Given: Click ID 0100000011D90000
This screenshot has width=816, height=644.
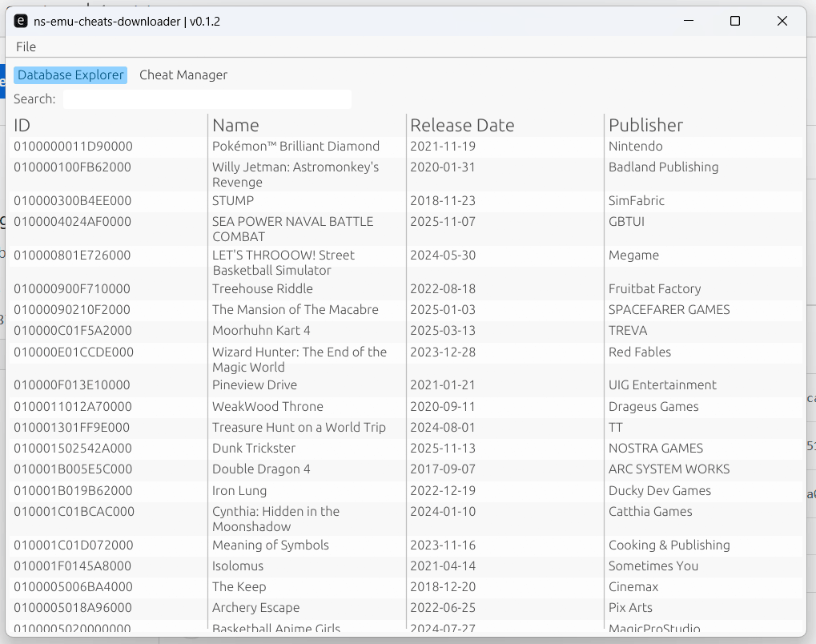Looking at the screenshot, I should click(x=74, y=147).
